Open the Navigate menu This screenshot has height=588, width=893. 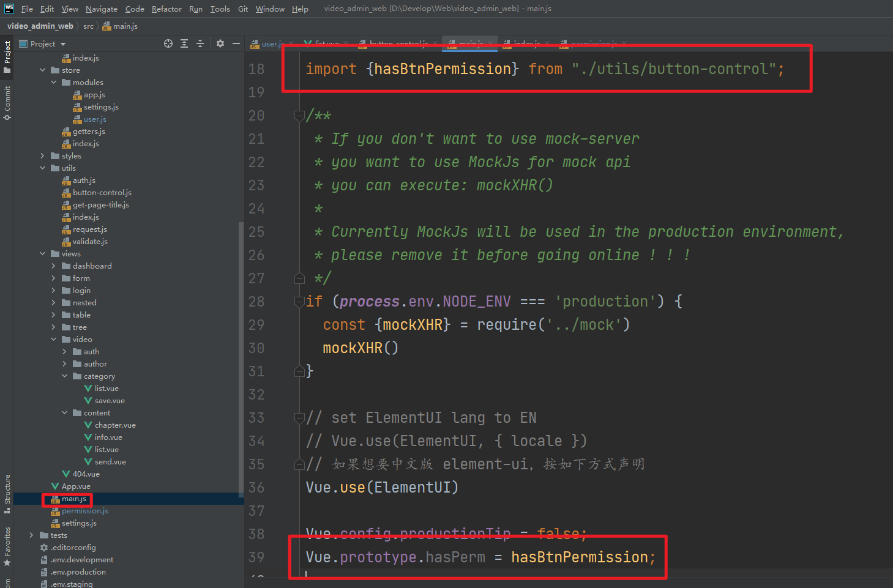[102, 9]
